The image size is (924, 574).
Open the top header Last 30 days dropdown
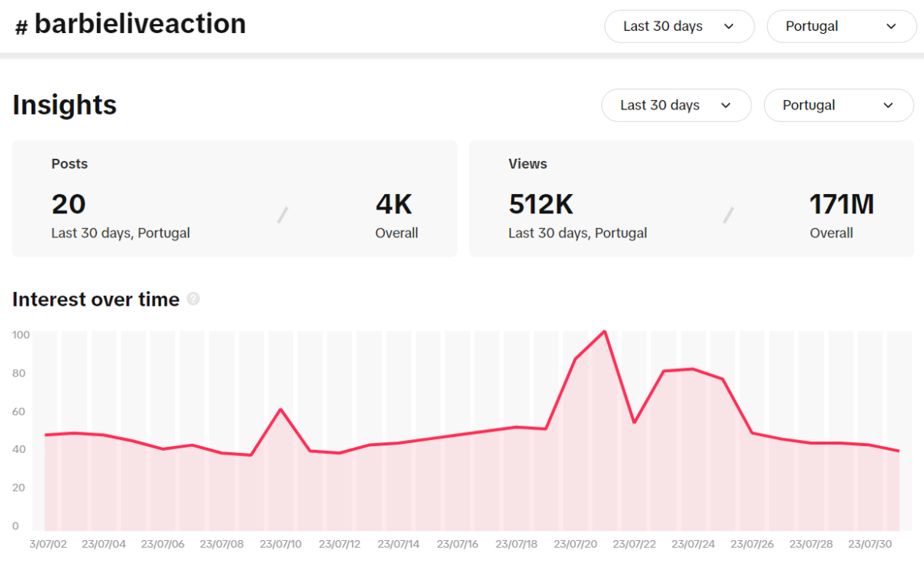678,26
